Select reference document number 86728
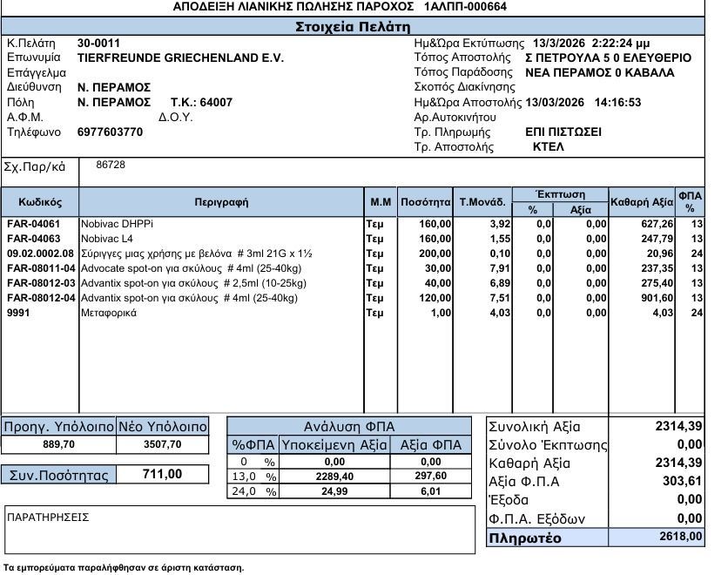728x575 pixels. pyautogui.click(x=111, y=165)
